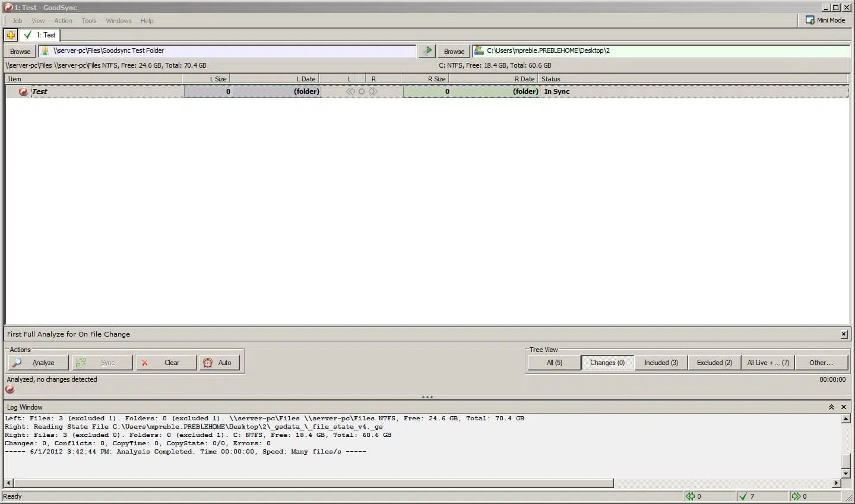The width and height of the screenshot is (855, 504).
Task: Click the Analyze button
Action: 37,363
